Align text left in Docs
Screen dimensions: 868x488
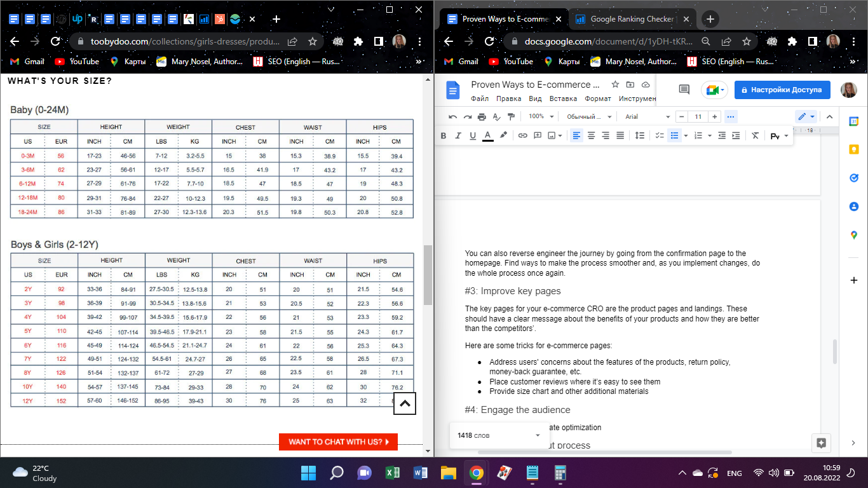(x=576, y=135)
